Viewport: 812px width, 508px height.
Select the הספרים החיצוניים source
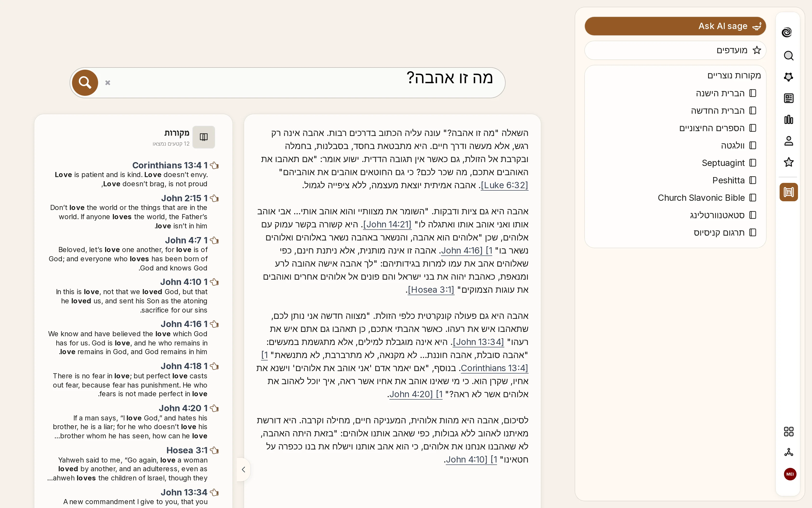pos(718,128)
